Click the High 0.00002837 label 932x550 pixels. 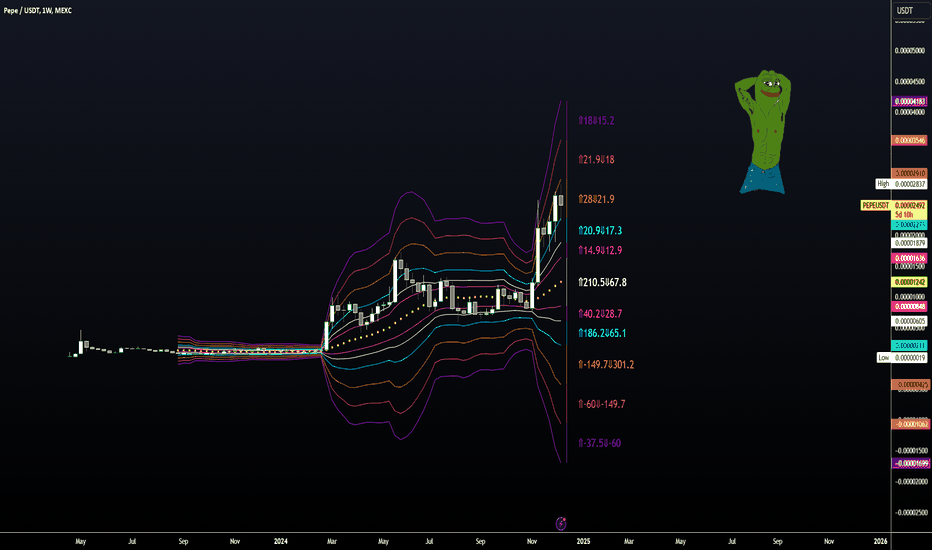point(901,184)
